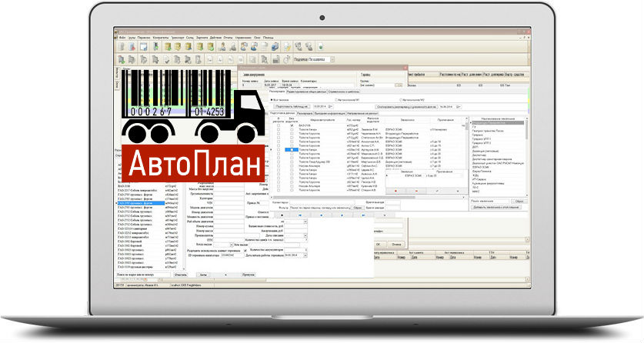Click the Отмена button in the dialog
Screen dimensions: 644x343
pos(396,244)
